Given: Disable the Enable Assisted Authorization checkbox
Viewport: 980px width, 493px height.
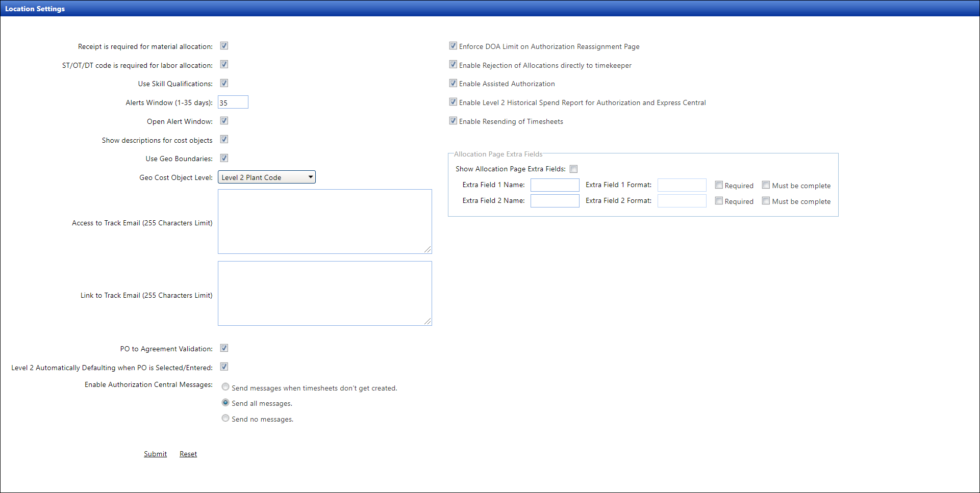Looking at the screenshot, I should click(453, 83).
